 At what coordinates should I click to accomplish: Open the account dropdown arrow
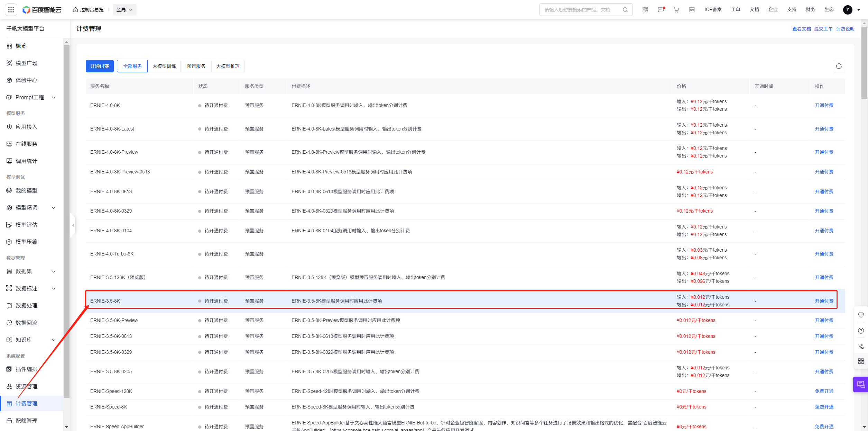point(859,10)
